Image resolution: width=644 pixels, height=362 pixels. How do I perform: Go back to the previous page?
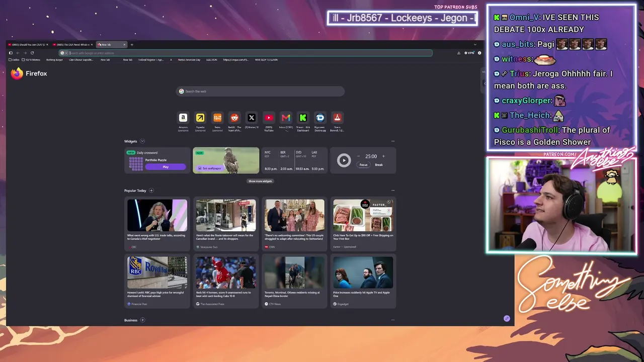[18, 53]
